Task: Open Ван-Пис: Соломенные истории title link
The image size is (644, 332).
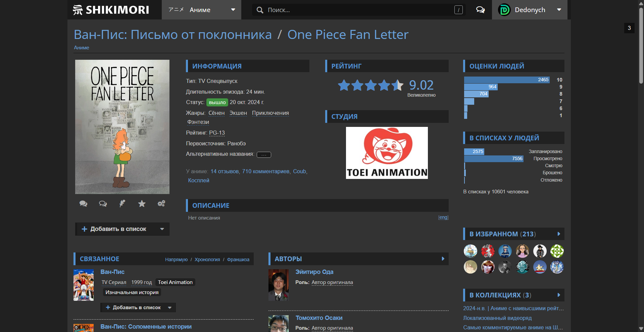Action: (x=146, y=327)
